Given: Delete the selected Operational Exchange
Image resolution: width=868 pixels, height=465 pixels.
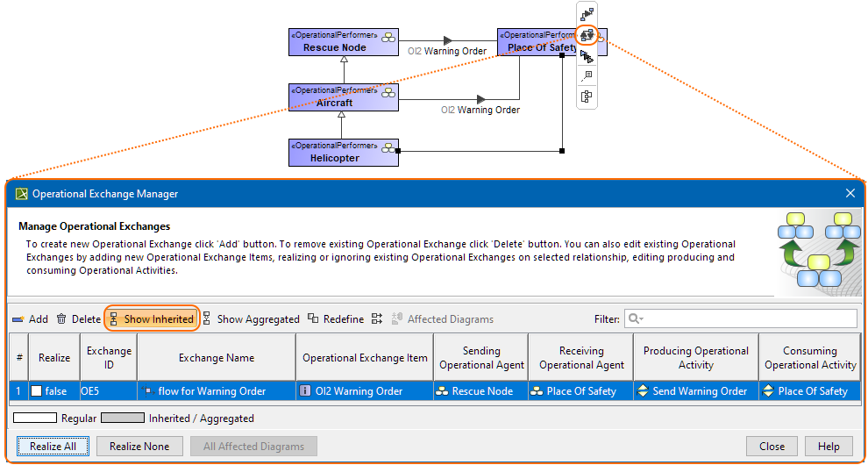Looking at the screenshot, I should (78, 319).
